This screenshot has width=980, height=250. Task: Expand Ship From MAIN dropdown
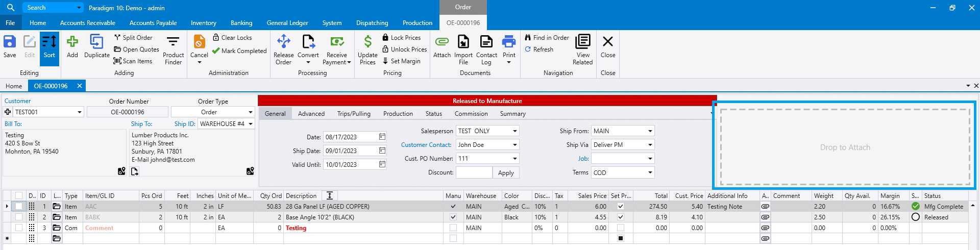[650, 131]
